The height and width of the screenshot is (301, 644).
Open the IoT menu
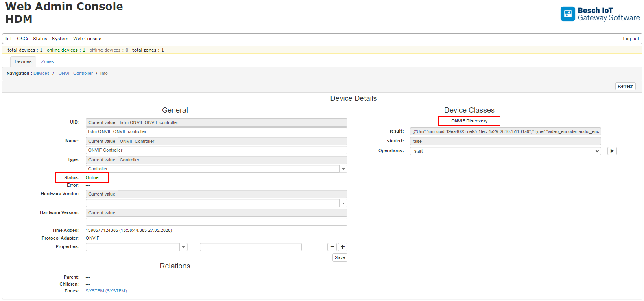tap(9, 39)
